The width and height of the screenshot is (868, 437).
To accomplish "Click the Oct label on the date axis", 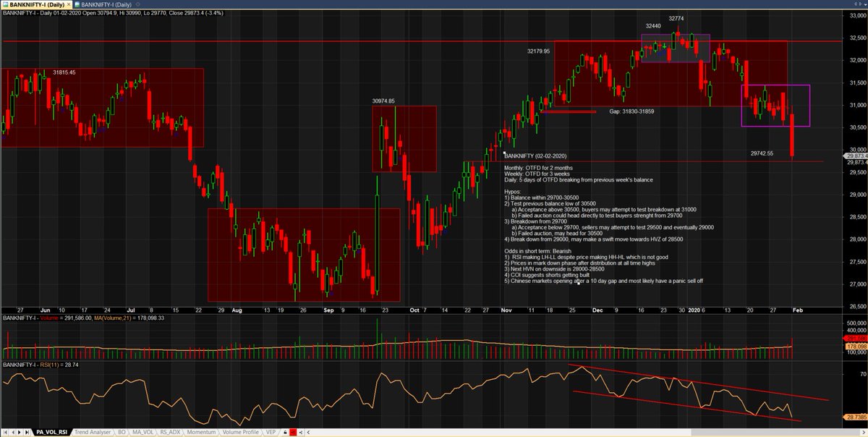I will tap(414, 309).
